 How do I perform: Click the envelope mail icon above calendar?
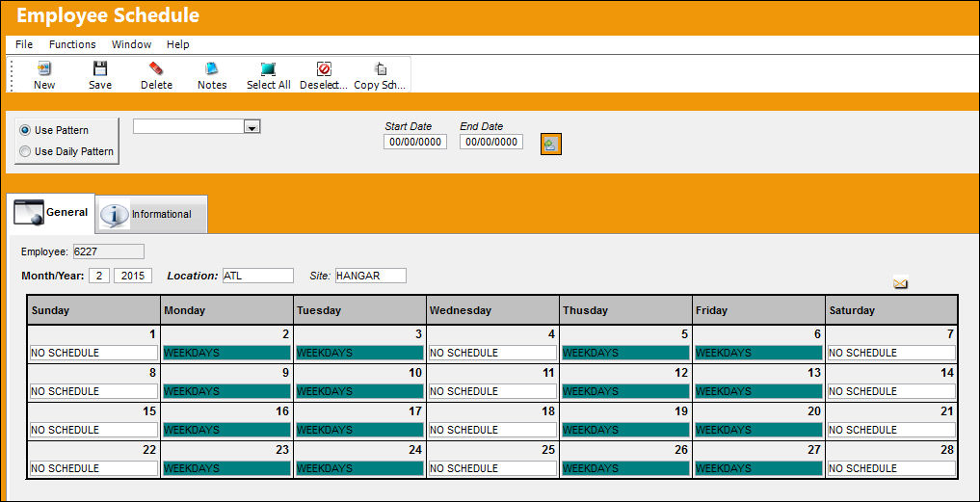(900, 284)
